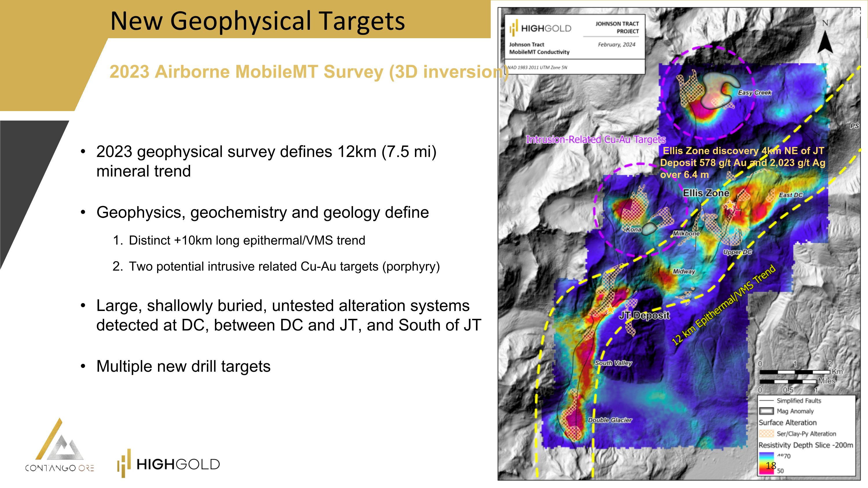Click the miles scale bar

[788, 382]
